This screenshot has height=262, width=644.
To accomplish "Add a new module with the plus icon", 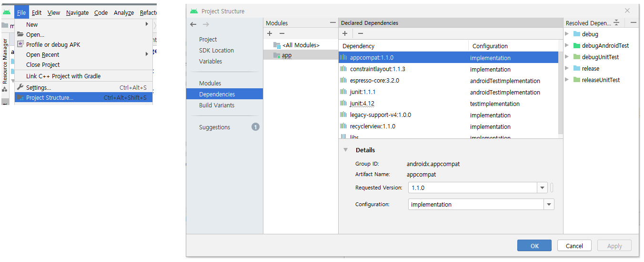I will [270, 33].
